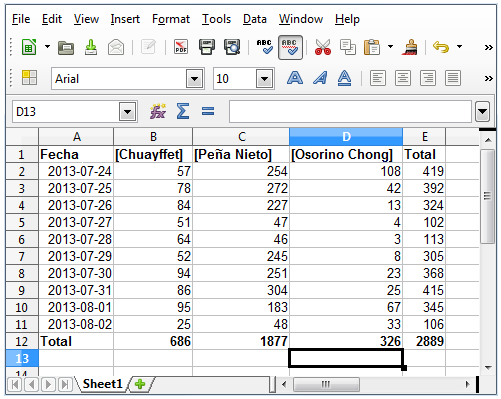Click the formula input line
This screenshot has height=399, width=501.
[350, 112]
